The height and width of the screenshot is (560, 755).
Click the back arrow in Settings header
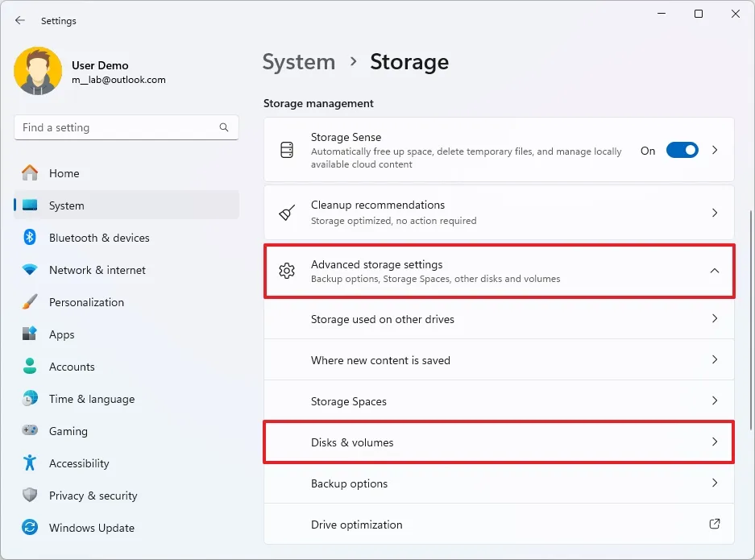20,20
